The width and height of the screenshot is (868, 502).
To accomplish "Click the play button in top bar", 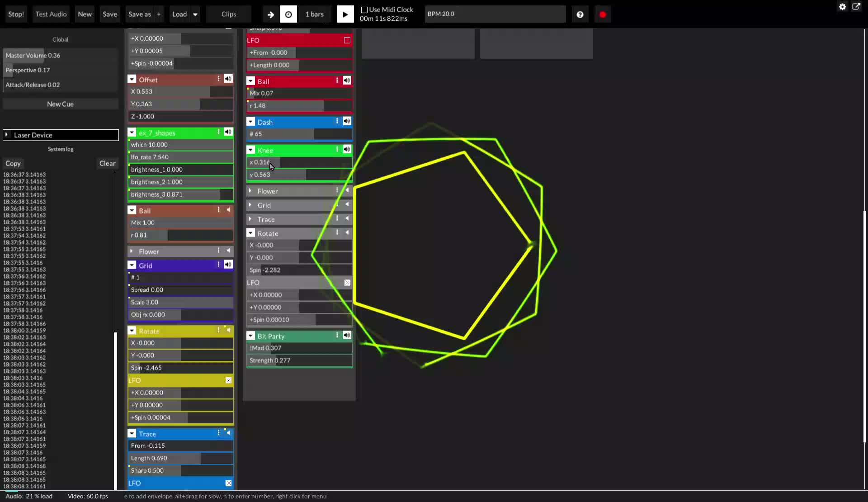I will pyautogui.click(x=345, y=14).
